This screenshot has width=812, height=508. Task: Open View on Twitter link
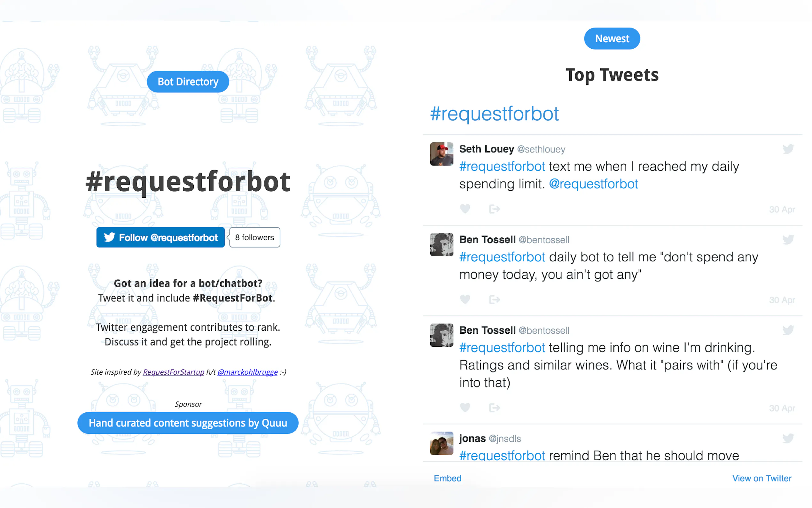click(761, 478)
